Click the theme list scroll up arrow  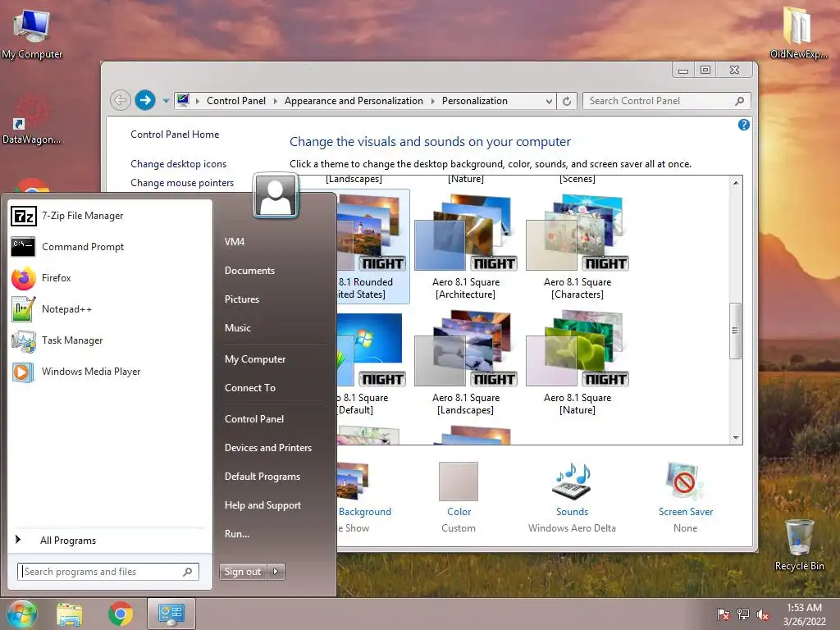[x=736, y=183]
